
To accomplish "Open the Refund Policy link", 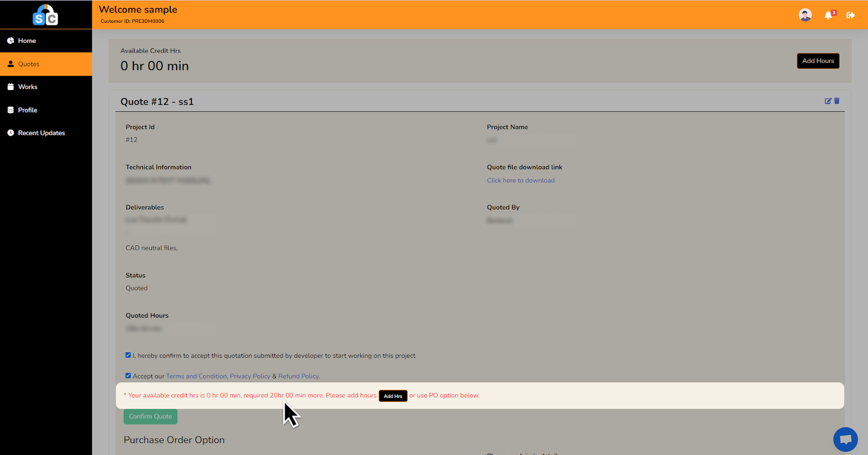I will (299, 376).
